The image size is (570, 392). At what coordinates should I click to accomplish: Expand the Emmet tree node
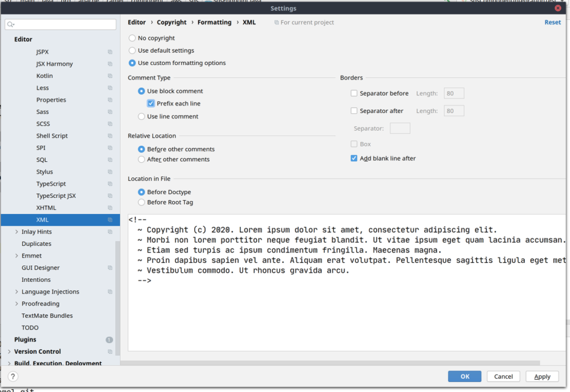point(16,256)
